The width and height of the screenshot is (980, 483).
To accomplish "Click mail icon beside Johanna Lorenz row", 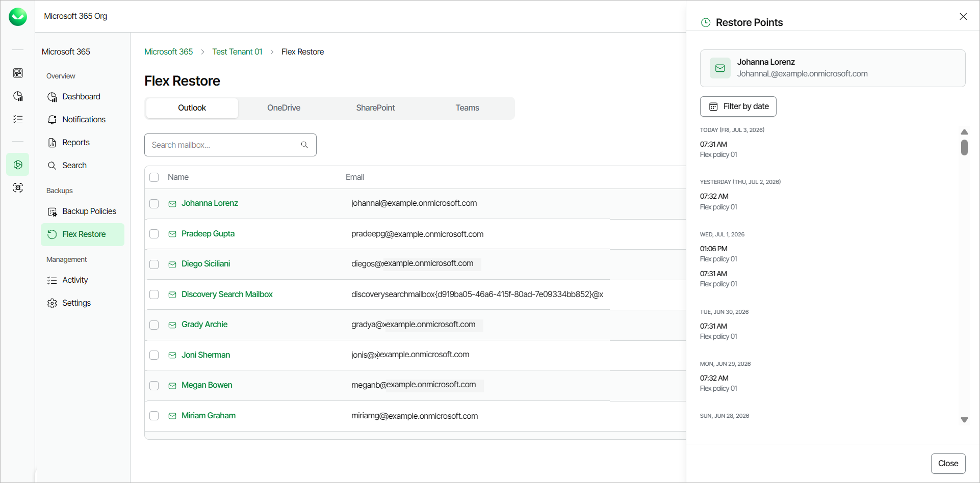I will 172,204.
